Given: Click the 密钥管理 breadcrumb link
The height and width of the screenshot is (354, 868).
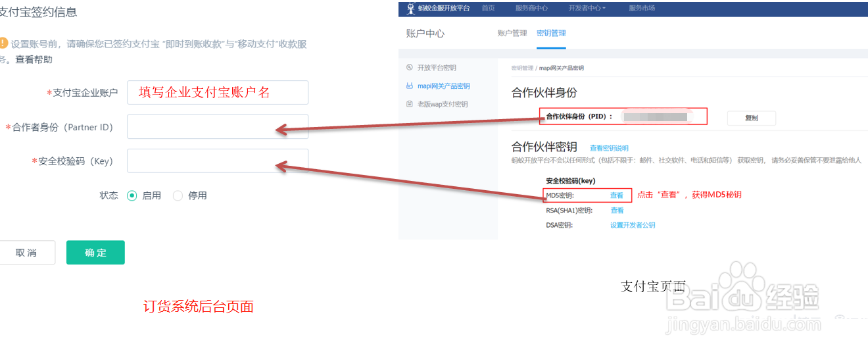Looking at the screenshot, I should (x=522, y=68).
